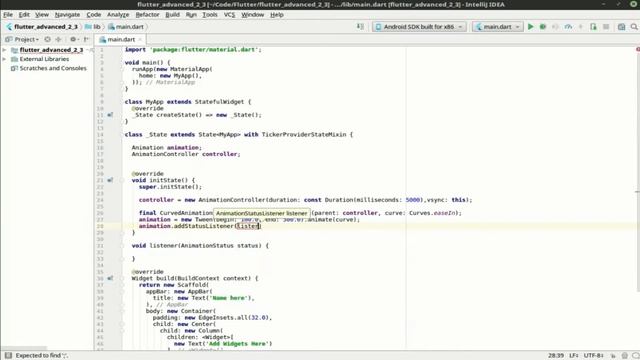Expand External Libraries tree node
The width and height of the screenshot is (640, 360).
4,59
